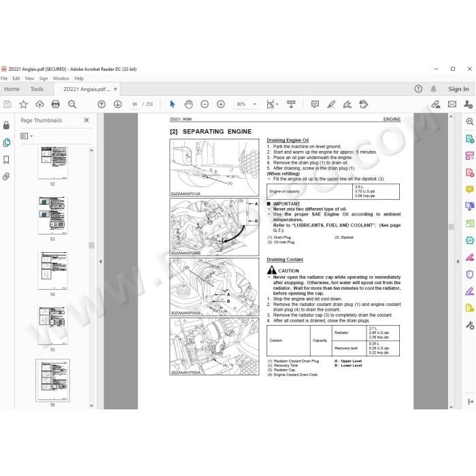This screenshot has width=476, height=476.
Task: Switch to the Tools tab
Action: [x=37, y=89]
